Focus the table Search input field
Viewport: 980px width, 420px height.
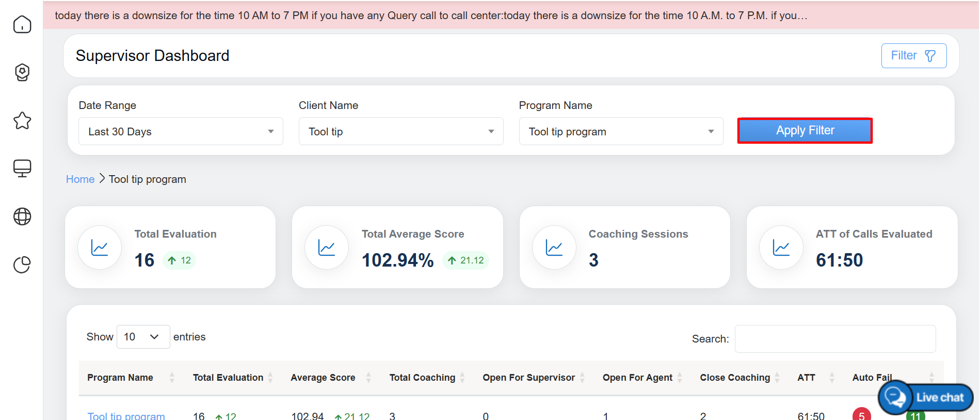(835, 339)
